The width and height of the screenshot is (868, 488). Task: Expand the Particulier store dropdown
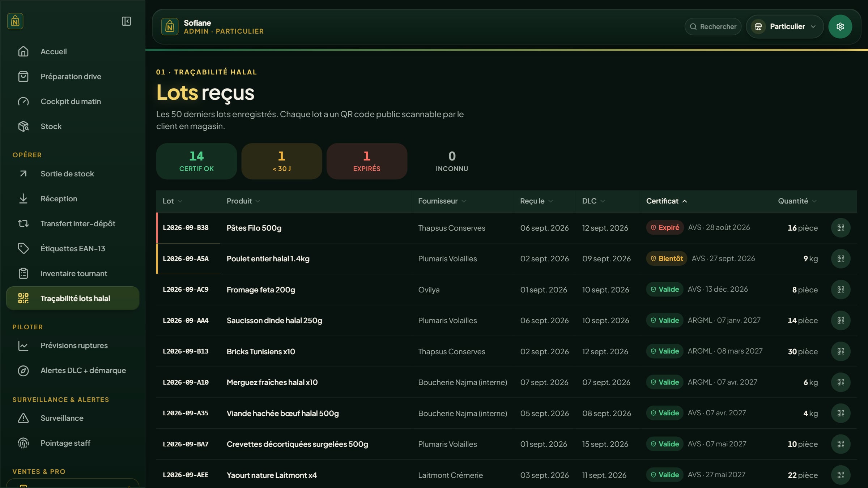pos(784,27)
